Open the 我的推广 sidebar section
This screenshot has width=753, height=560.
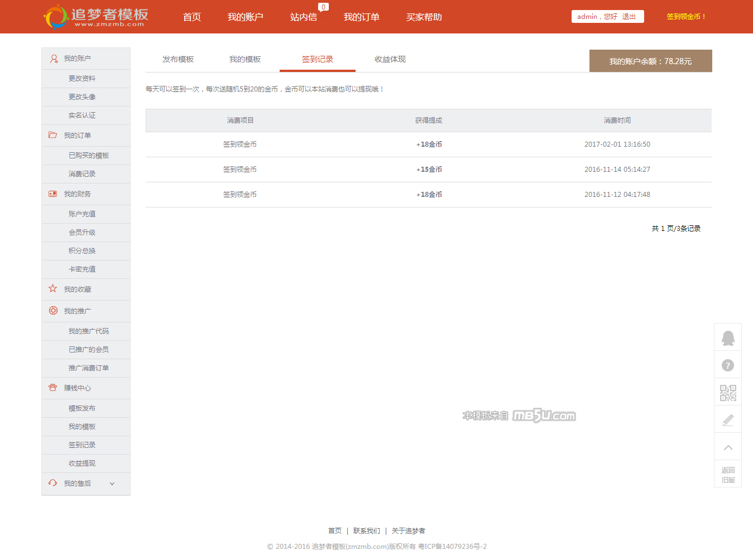coord(77,311)
